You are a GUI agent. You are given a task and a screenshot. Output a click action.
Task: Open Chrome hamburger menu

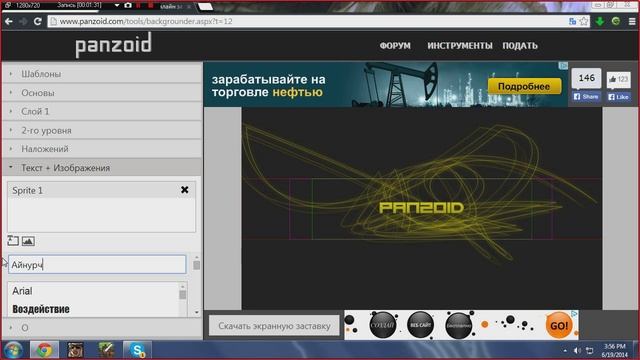[632, 21]
